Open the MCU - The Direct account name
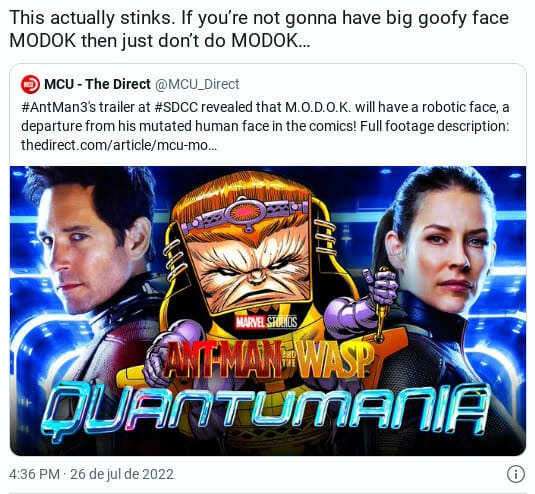 pos(97,84)
